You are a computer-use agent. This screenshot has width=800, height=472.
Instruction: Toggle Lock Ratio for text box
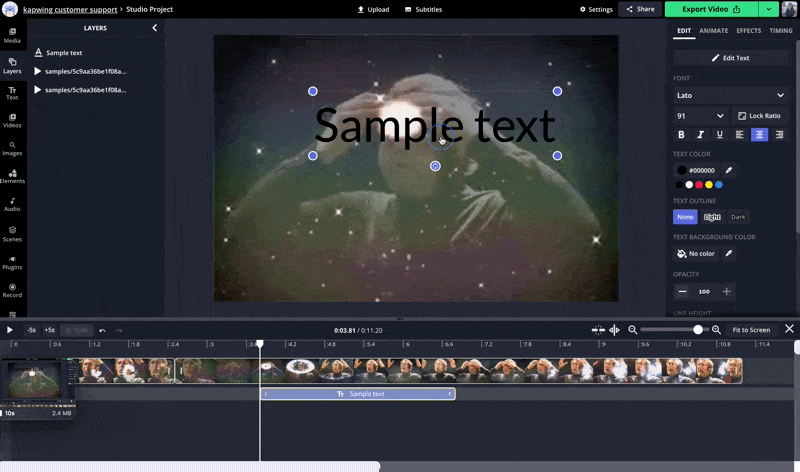pyautogui.click(x=760, y=116)
